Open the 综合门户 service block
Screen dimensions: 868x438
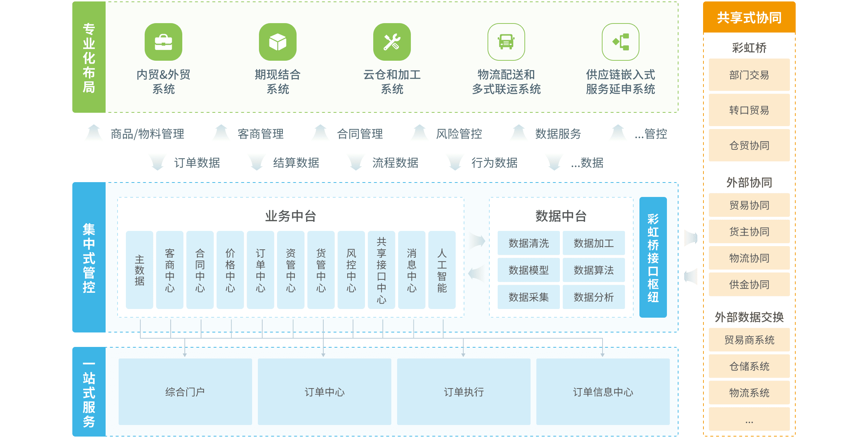point(185,392)
